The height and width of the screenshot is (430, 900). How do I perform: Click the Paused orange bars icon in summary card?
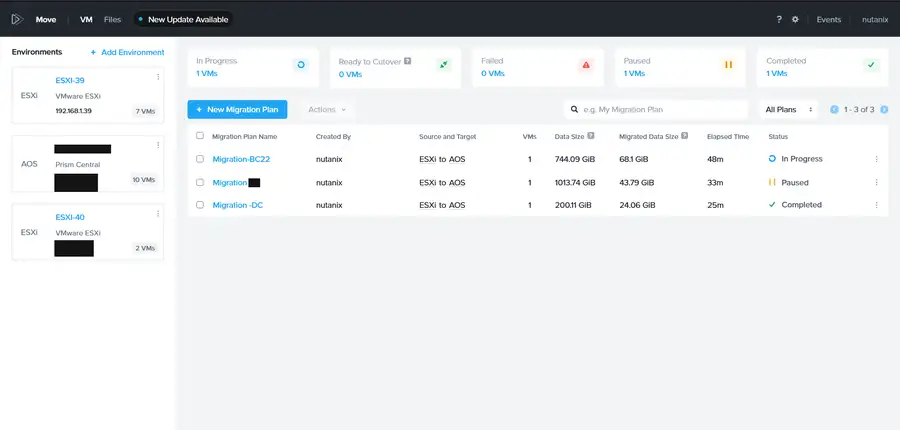728,65
